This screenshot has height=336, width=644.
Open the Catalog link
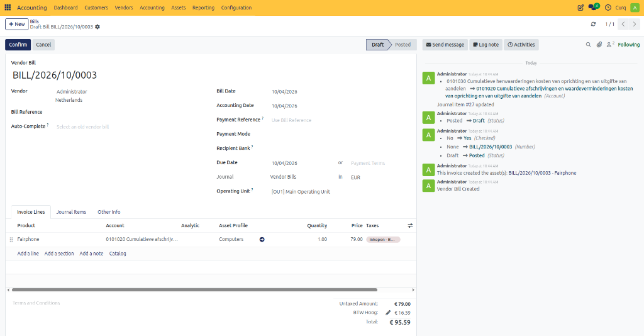(118, 254)
